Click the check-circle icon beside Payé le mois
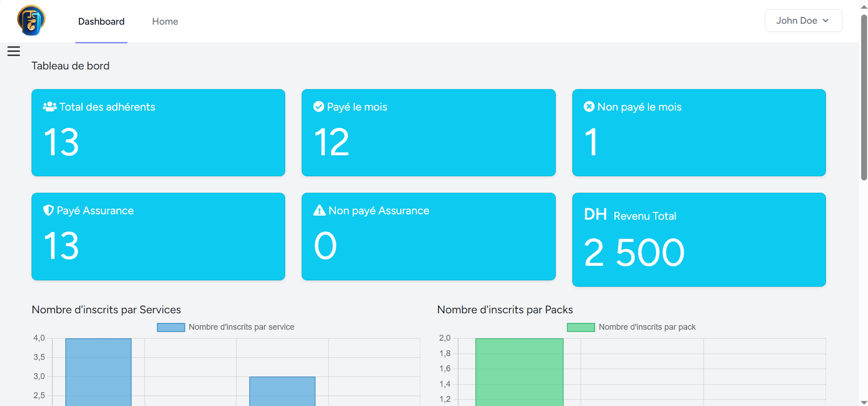 coord(319,106)
